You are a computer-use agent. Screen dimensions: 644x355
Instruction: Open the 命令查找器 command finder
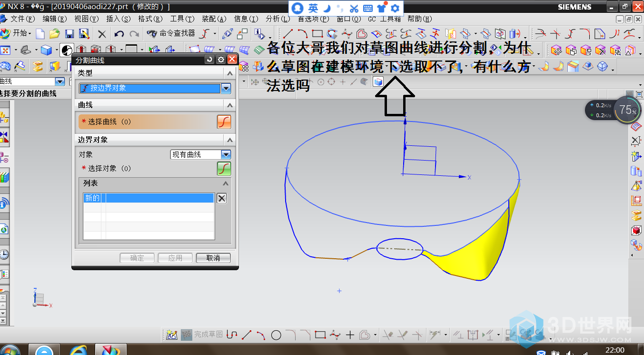click(x=171, y=33)
